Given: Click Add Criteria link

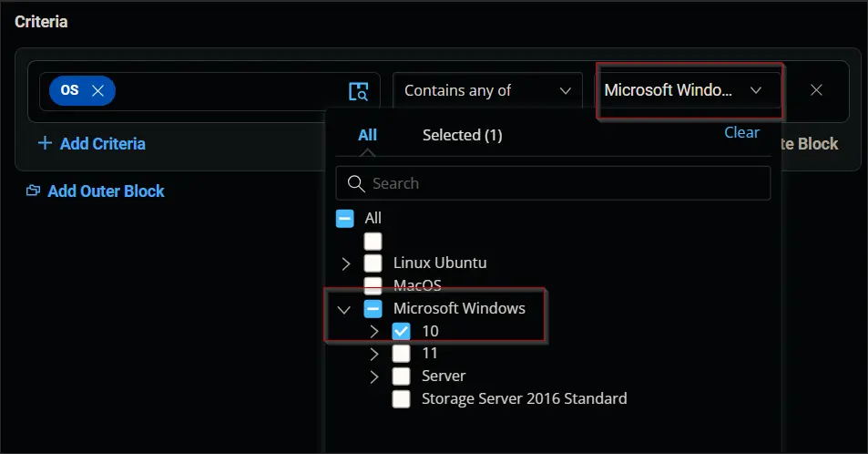Looking at the screenshot, I should 103,143.
